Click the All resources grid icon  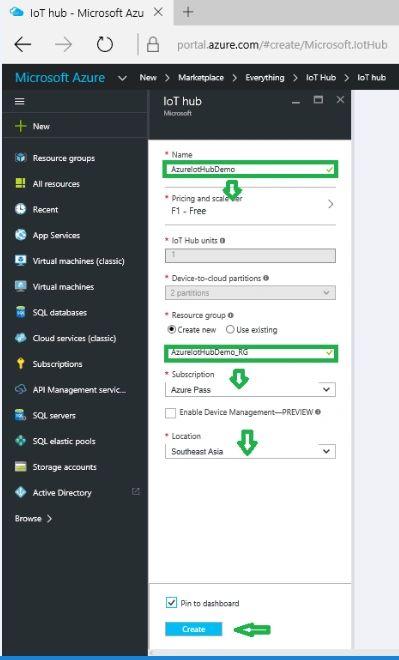click(x=20, y=184)
